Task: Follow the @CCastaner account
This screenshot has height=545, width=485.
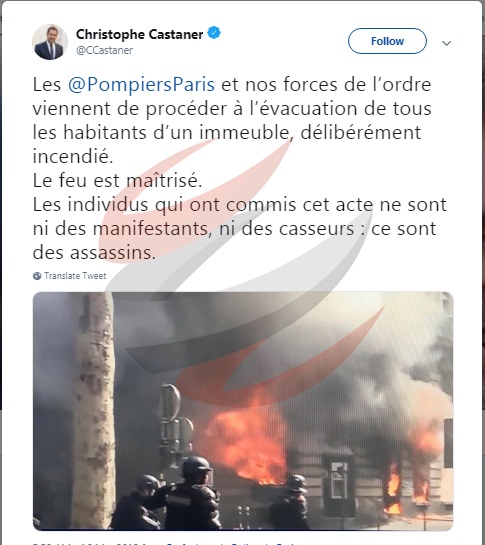Action: pos(387,41)
